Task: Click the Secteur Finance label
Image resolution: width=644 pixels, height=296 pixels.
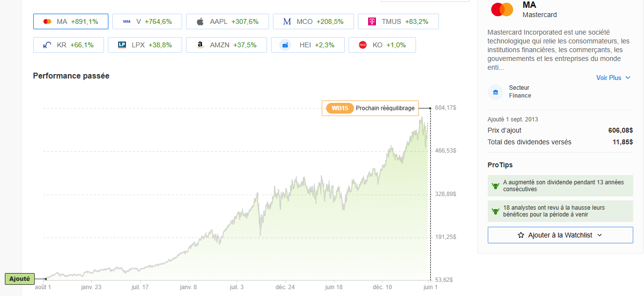Action: (520, 92)
